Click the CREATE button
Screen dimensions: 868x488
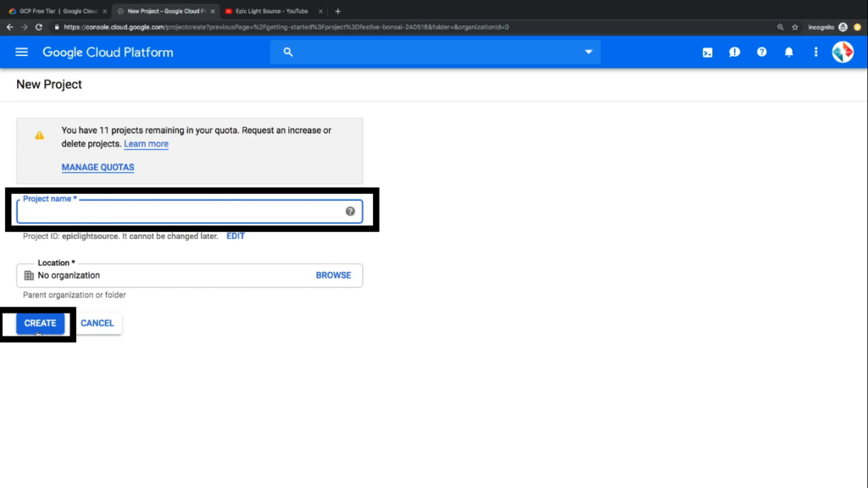(40, 323)
